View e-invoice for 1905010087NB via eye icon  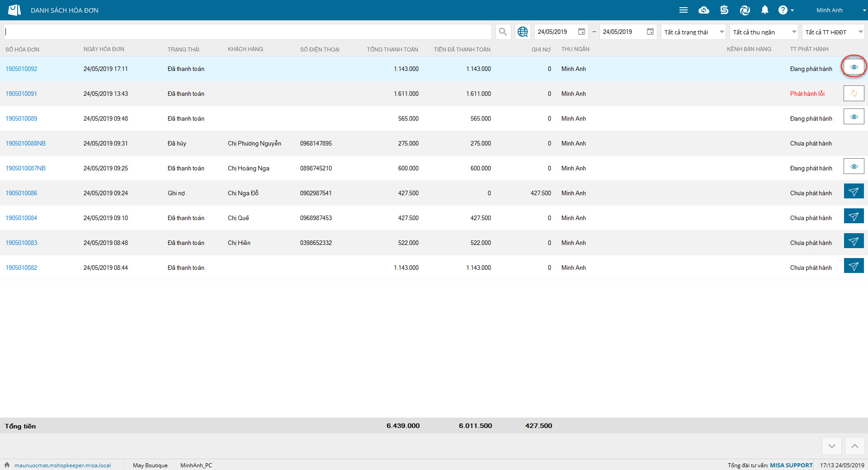pos(854,167)
